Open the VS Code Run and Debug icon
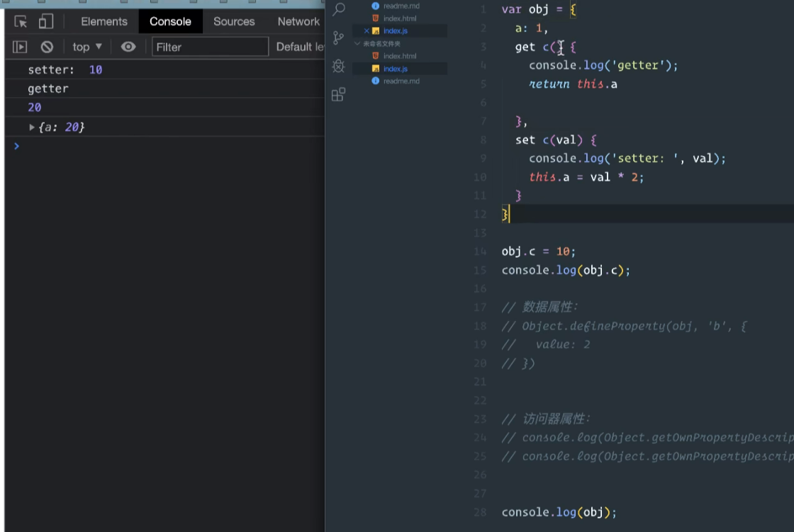 click(338, 66)
